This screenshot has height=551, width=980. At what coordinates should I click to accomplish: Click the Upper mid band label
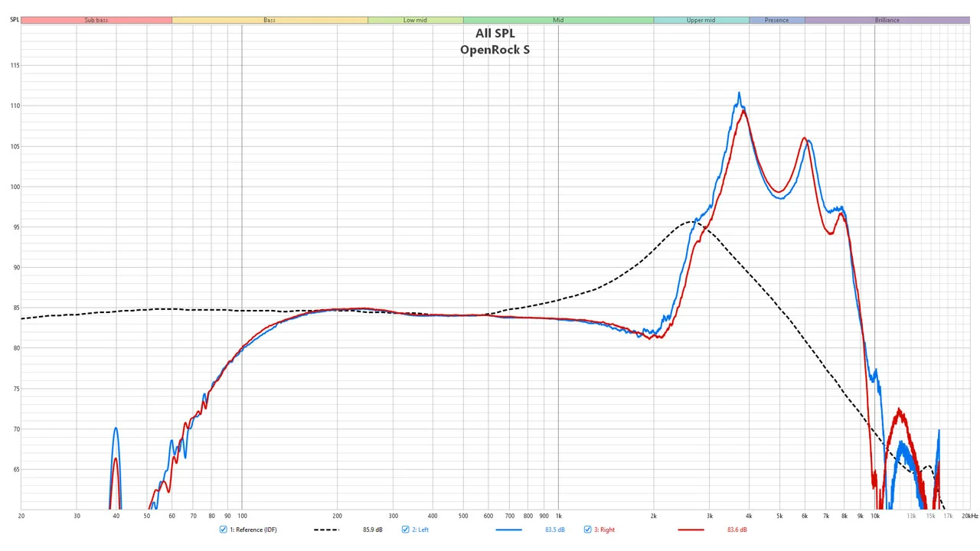[701, 20]
